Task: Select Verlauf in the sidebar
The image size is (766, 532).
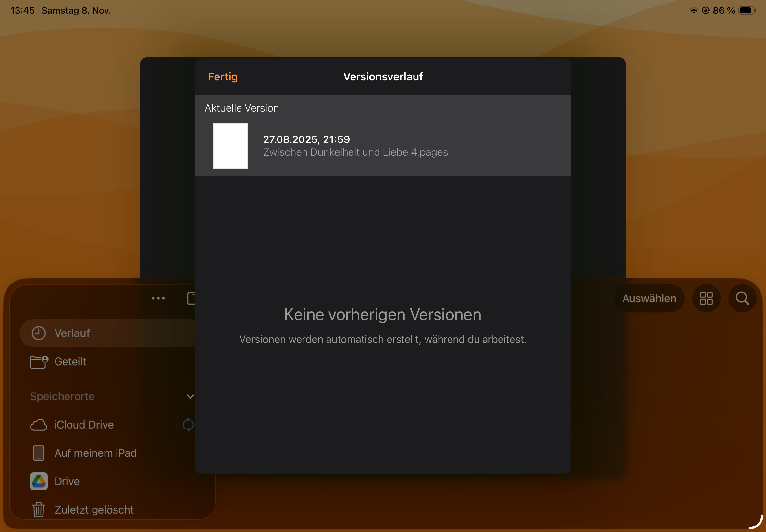Action: [72, 333]
